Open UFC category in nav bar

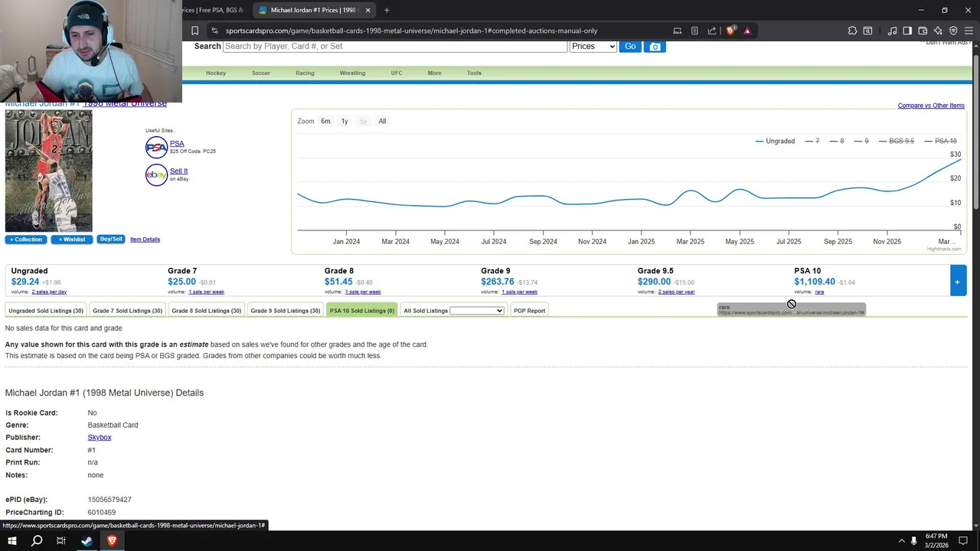[397, 73]
